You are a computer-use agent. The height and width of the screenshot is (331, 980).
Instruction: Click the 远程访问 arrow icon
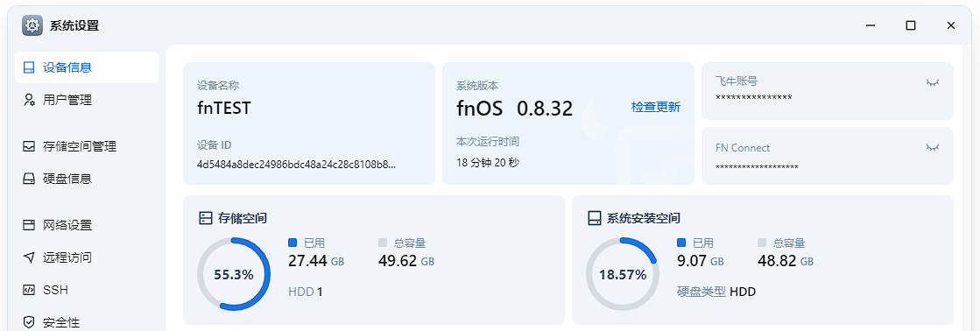tap(28, 257)
